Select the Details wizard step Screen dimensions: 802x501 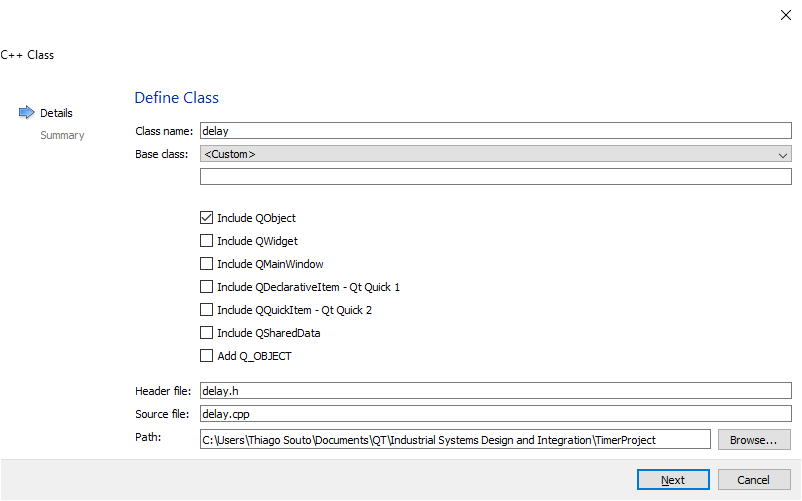coord(56,113)
